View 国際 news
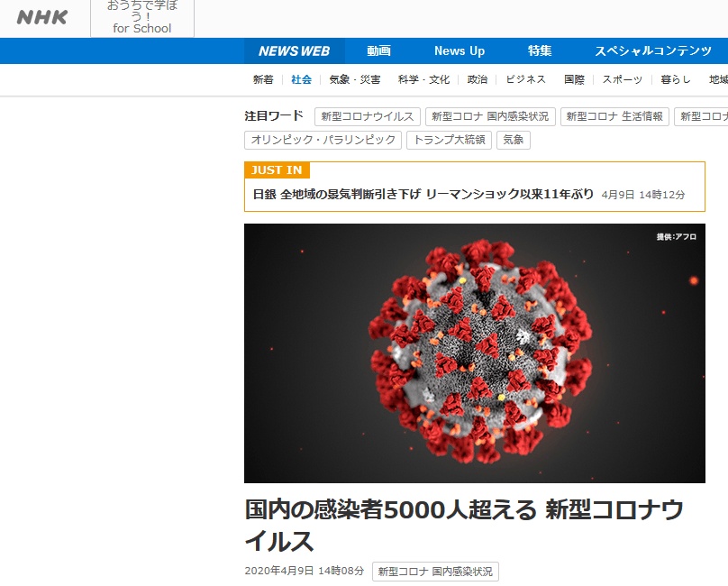The height and width of the screenshot is (586, 728). pos(574,79)
